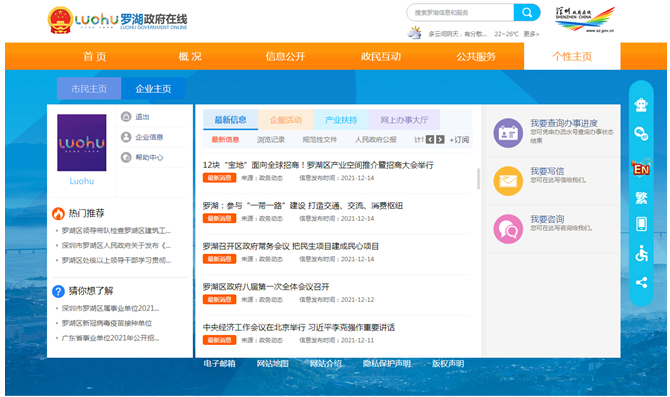Click 退出 to log out
670x397 pixels.
[142, 117]
